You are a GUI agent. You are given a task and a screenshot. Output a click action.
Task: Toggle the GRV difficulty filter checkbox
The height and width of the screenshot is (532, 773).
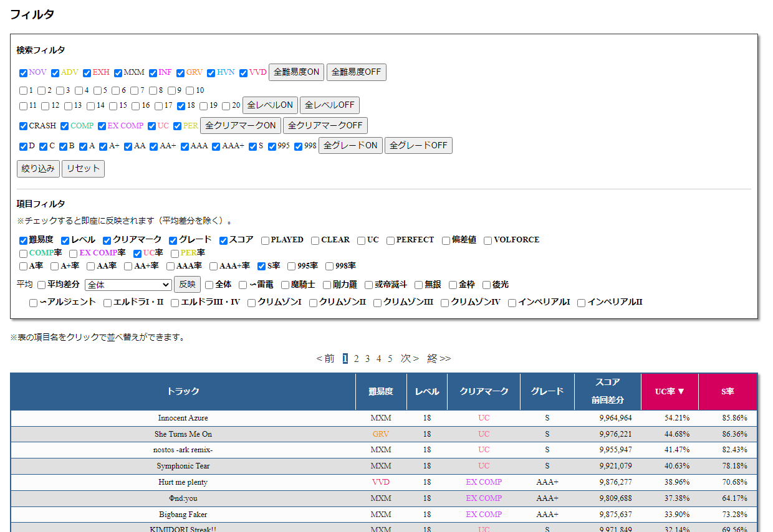[181, 73]
